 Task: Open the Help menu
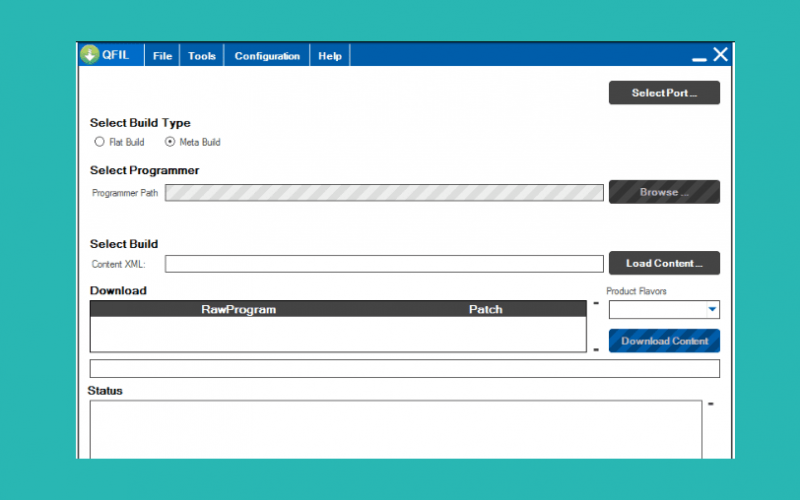[x=330, y=56]
